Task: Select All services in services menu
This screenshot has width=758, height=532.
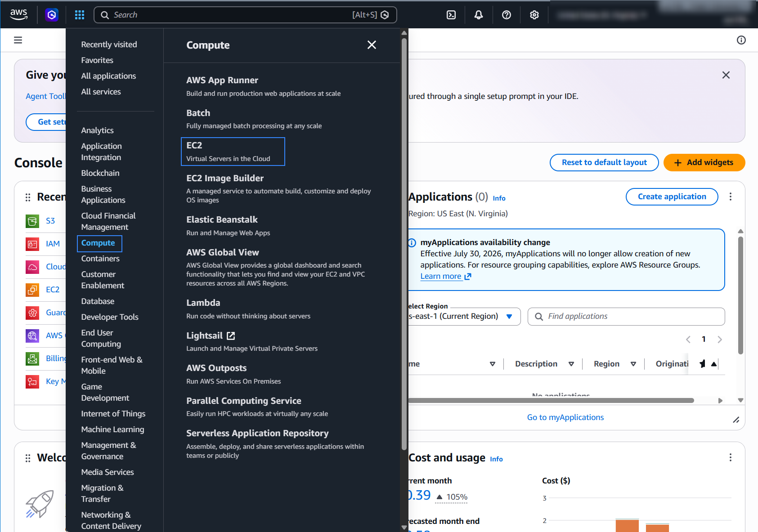Action: click(101, 92)
